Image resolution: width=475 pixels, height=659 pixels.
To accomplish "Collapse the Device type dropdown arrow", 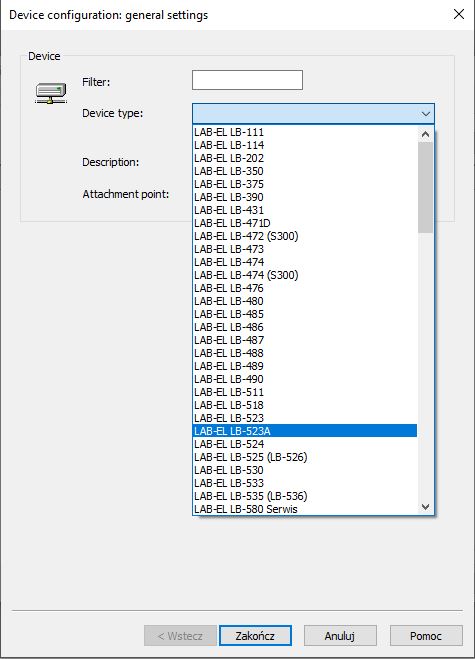I will (425, 114).
